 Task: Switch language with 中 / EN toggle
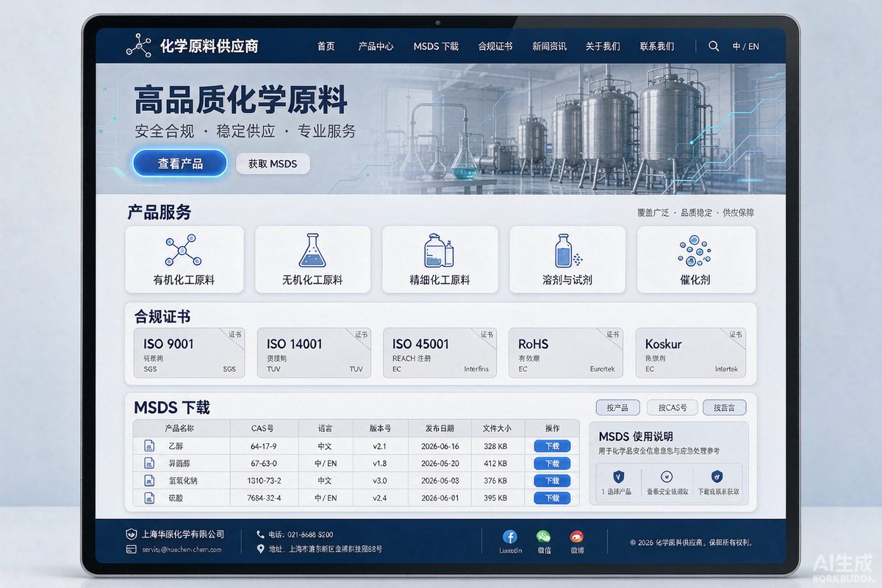pyautogui.click(x=745, y=46)
